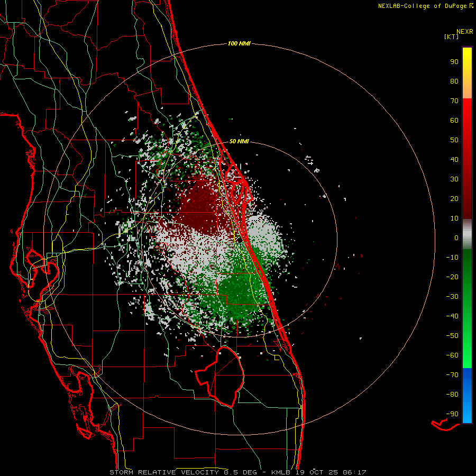This screenshot has height=476, width=476.
Task: Click the -90 value on the velocity scale
Action: 452,414
